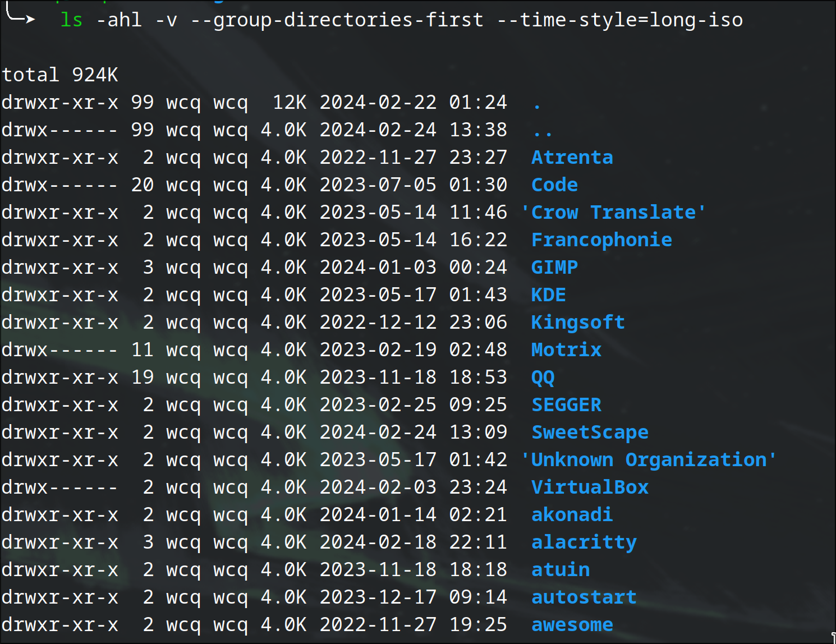Click the timestamp 2024-02-22 01:24
Screen dimensions: 836x644
414,102
